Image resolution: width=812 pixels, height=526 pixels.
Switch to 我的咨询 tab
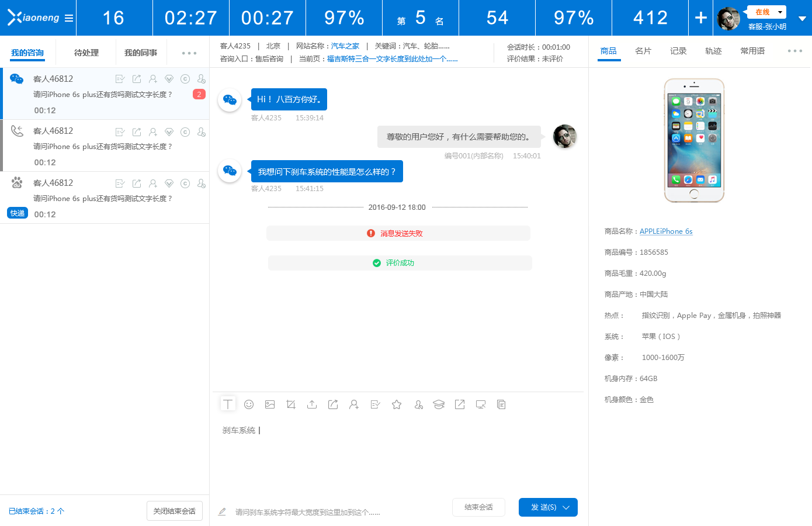coord(27,53)
